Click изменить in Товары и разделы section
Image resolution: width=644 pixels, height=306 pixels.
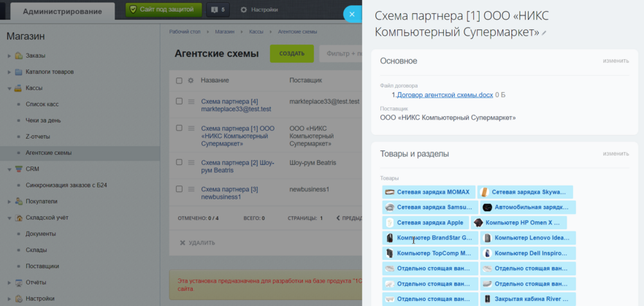pyautogui.click(x=616, y=153)
